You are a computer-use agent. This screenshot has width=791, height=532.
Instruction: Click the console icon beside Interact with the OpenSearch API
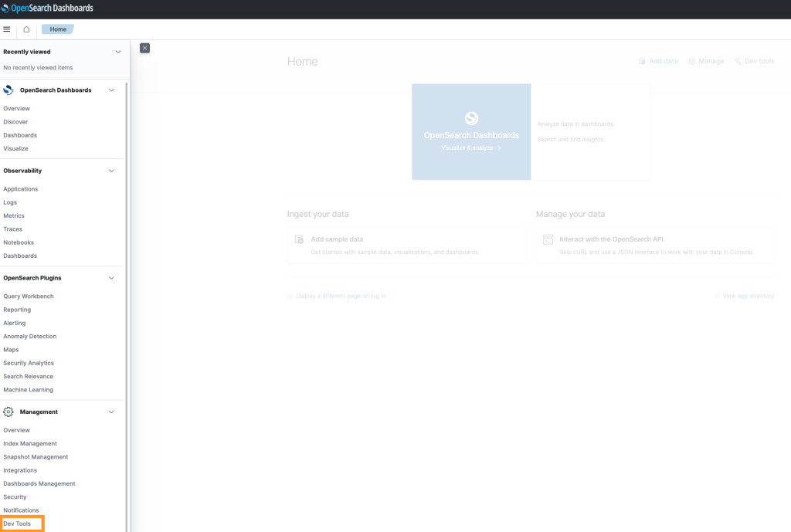click(x=548, y=239)
